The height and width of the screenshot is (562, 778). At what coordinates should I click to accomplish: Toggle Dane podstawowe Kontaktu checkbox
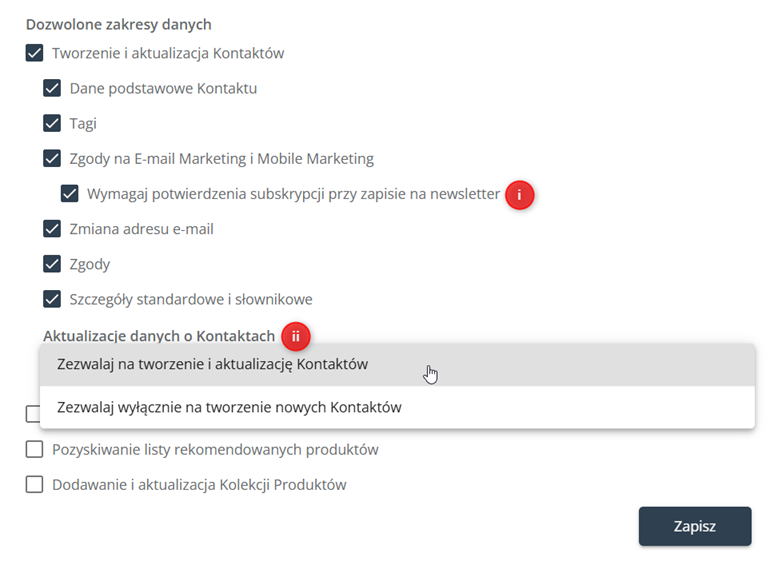click(52, 88)
